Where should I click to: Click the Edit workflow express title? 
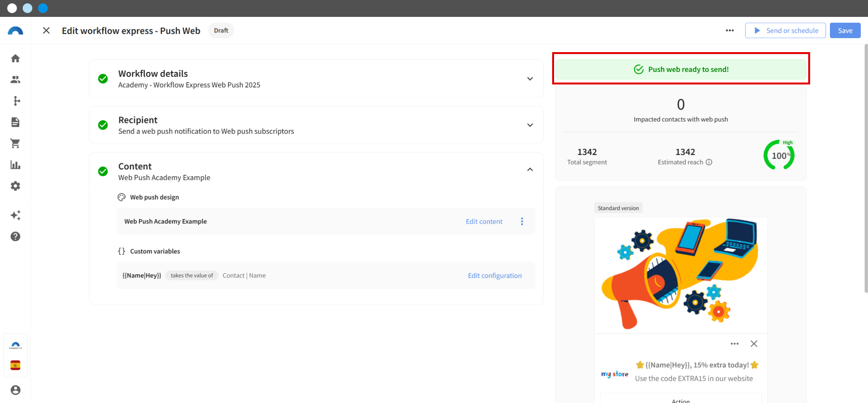point(131,30)
